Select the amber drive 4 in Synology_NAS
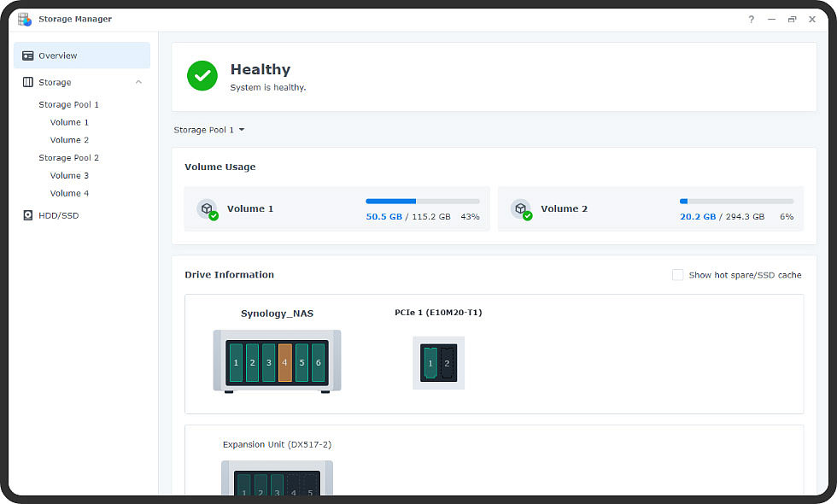 [284, 362]
